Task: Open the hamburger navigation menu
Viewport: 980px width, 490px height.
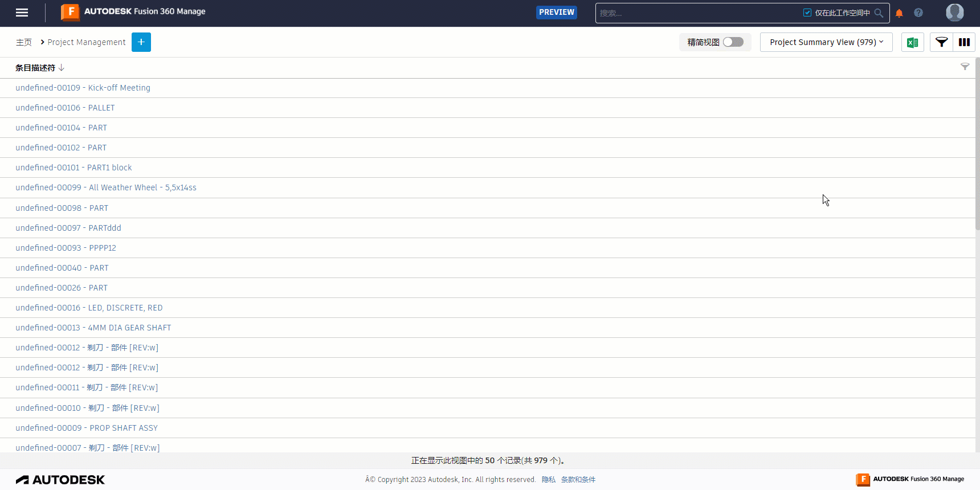Action: tap(22, 13)
